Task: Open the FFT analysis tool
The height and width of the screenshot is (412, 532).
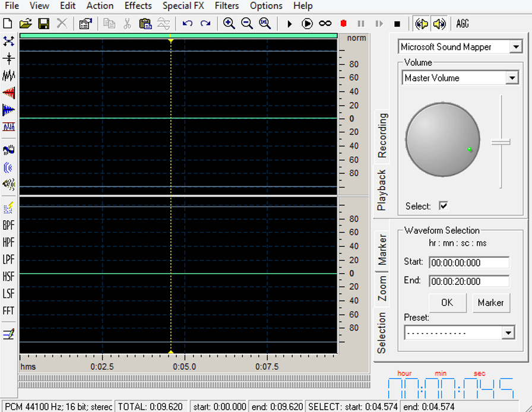Action: tap(8, 310)
